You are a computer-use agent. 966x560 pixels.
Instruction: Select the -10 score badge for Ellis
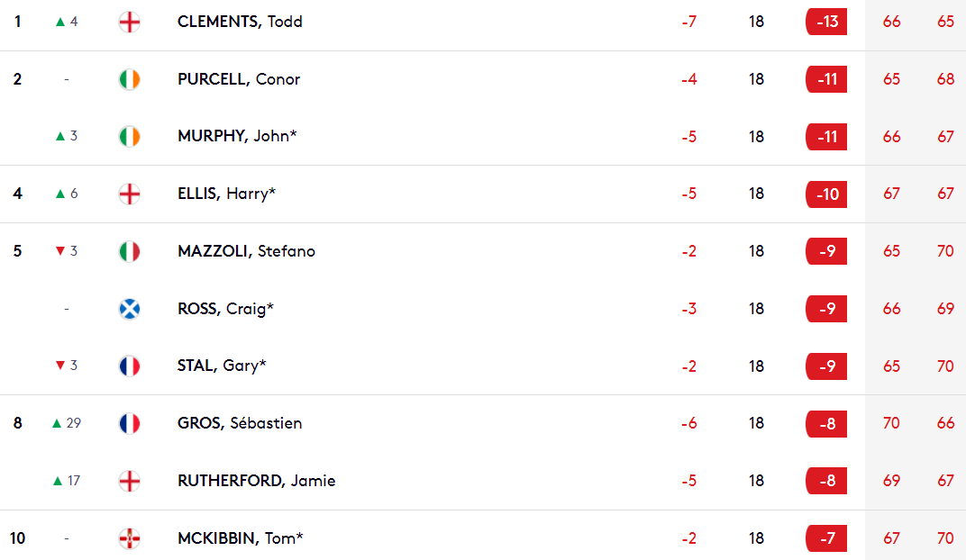tap(826, 194)
